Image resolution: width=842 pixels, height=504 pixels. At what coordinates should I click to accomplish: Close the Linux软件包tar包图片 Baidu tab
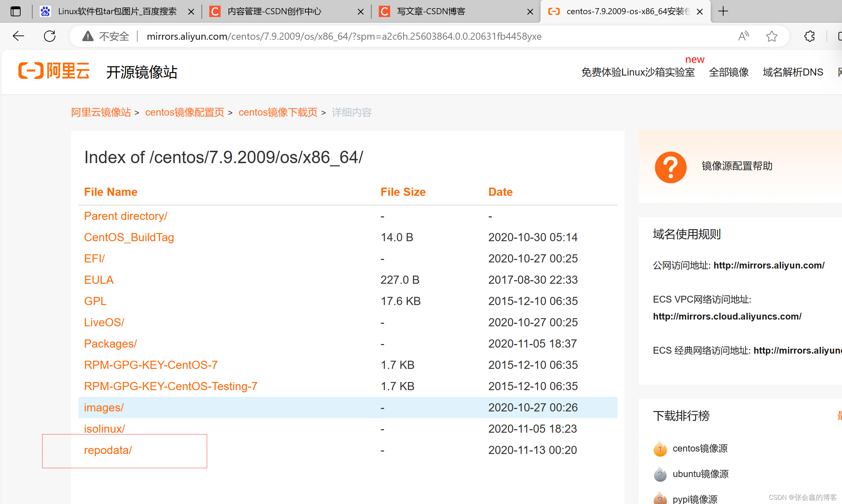click(191, 12)
